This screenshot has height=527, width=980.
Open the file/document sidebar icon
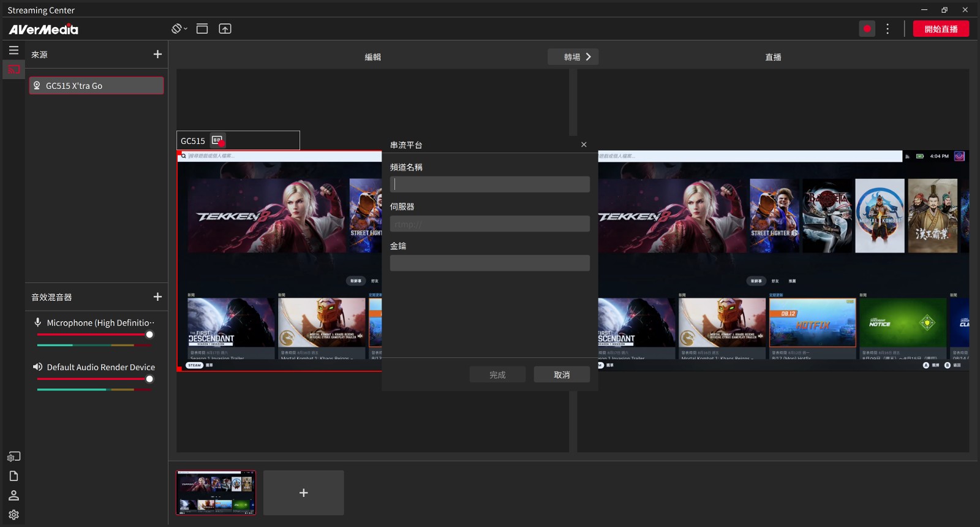pyautogui.click(x=13, y=476)
